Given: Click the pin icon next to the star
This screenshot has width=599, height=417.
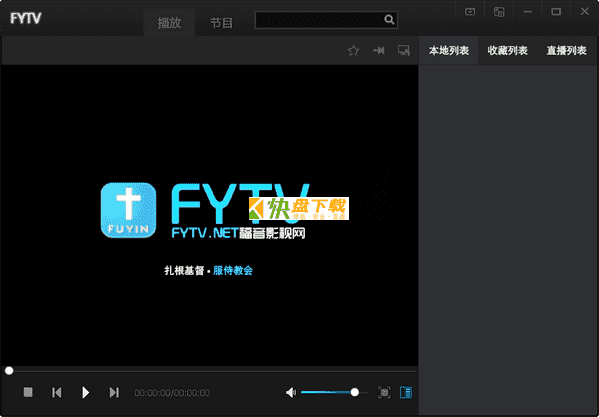Looking at the screenshot, I should click(379, 50).
